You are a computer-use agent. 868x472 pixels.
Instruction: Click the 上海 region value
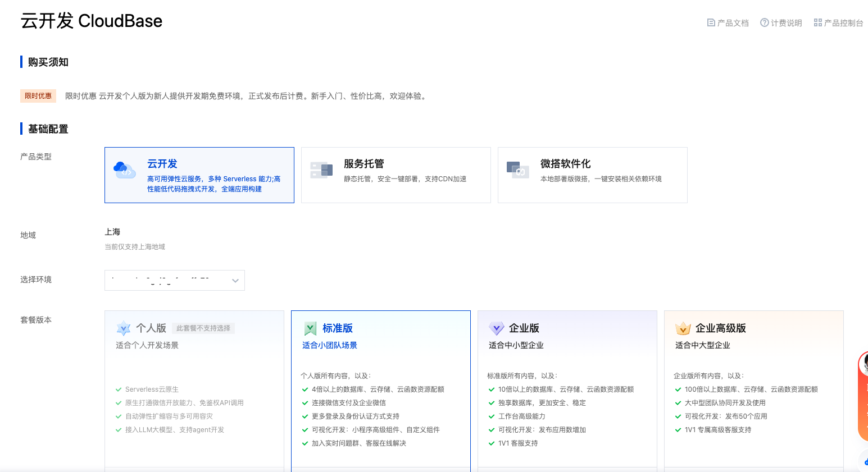(112, 232)
